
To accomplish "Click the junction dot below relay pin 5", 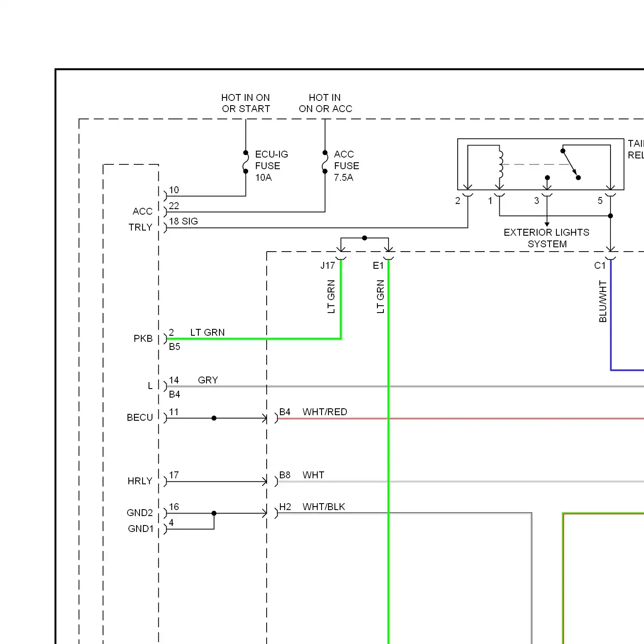I will (611, 216).
